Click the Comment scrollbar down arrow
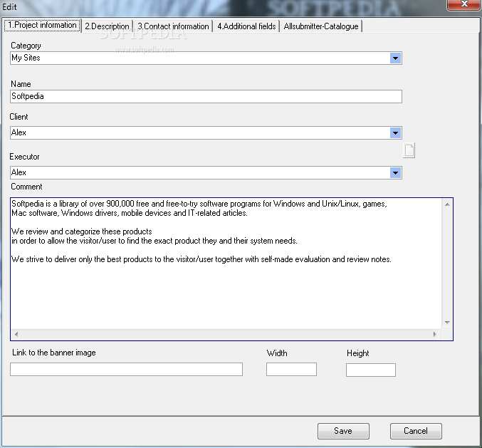This screenshot has width=482, height=448. tap(447, 322)
